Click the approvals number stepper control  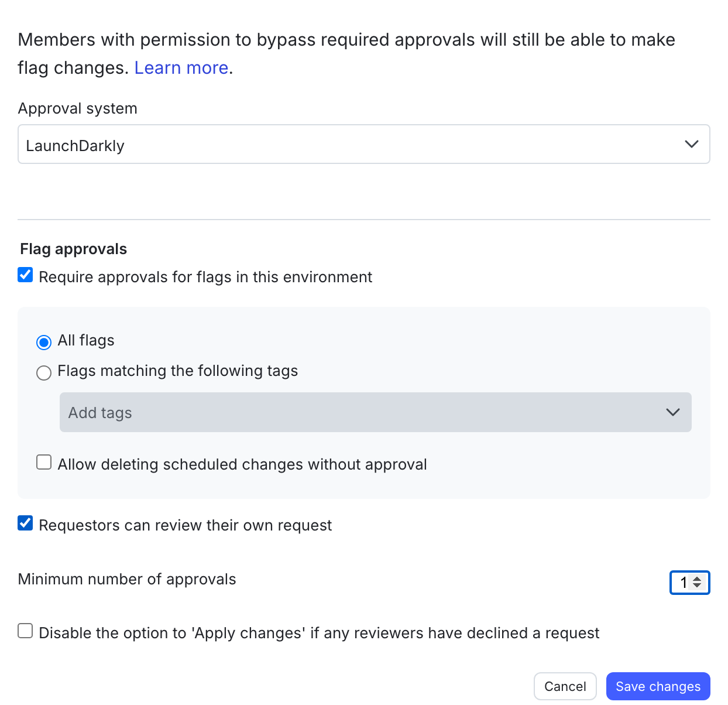(697, 583)
